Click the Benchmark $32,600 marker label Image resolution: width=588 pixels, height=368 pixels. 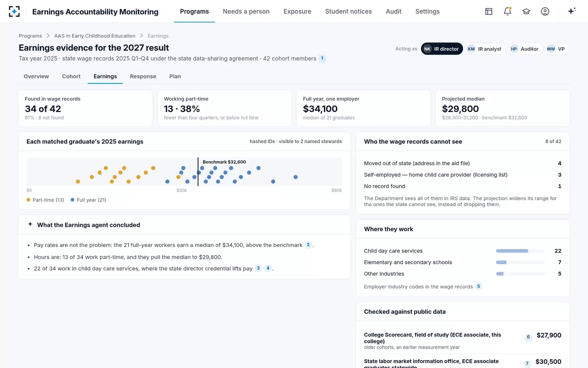[x=224, y=162]
